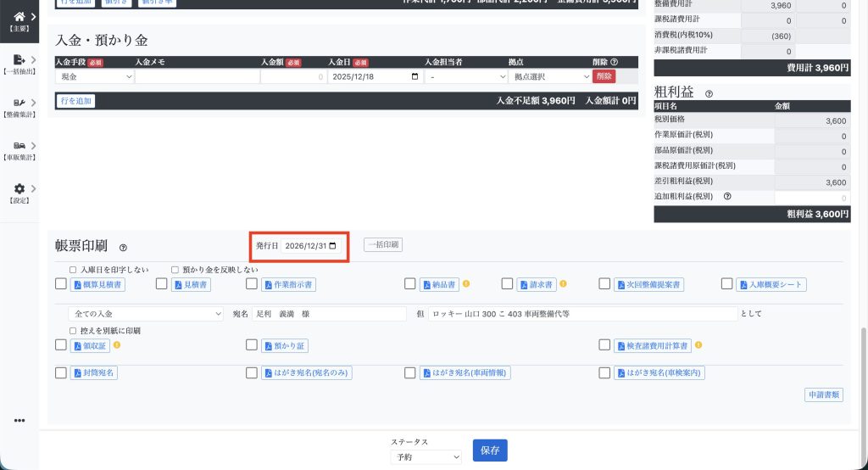
Task: Click the 入金メモ text field
Action: pyautogui.click(x=197, y=76)
